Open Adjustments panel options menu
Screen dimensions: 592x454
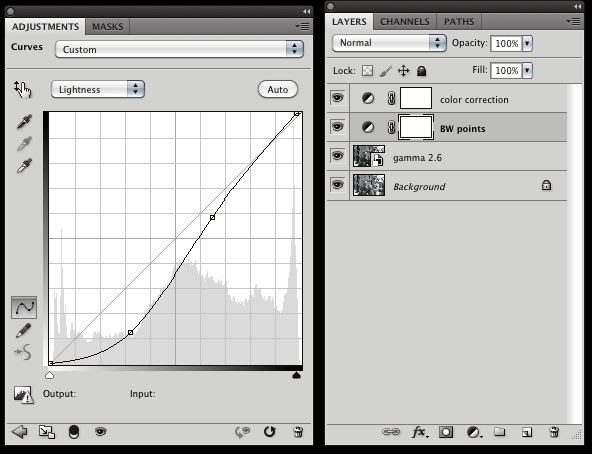point(302,26)
